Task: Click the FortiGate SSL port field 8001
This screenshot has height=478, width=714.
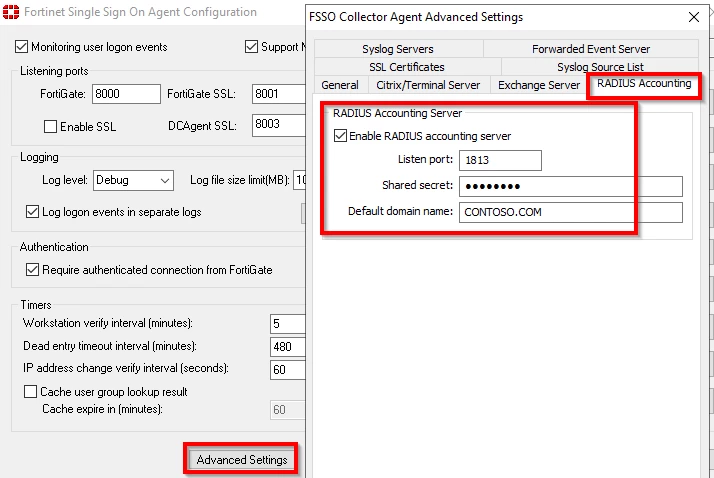Action: pos(278,94)
